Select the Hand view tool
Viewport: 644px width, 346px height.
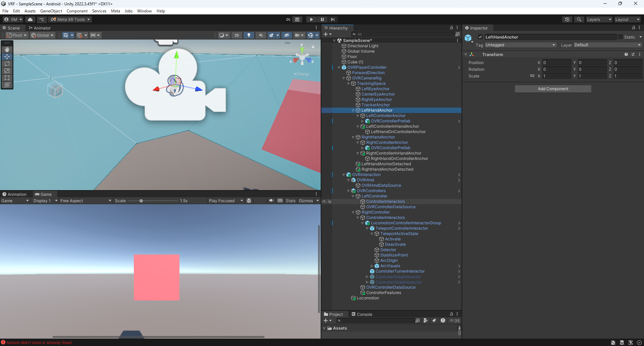point(7,50)
